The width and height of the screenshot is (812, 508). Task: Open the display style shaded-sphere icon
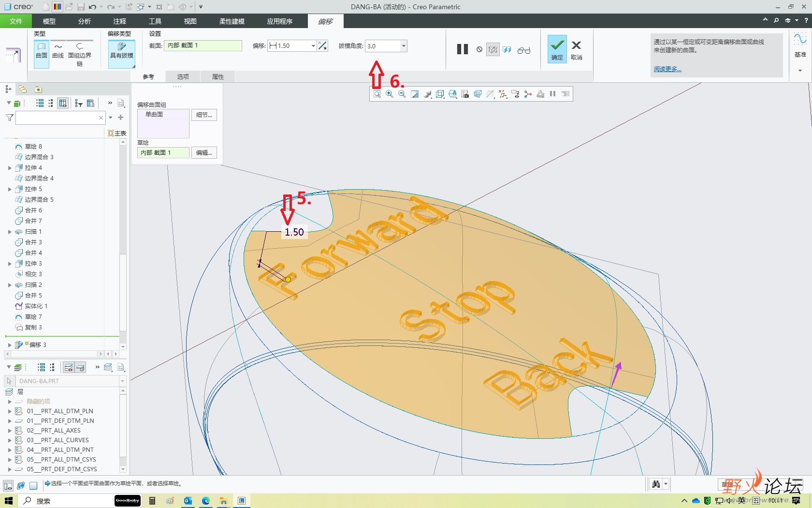(x=427, y=94)
